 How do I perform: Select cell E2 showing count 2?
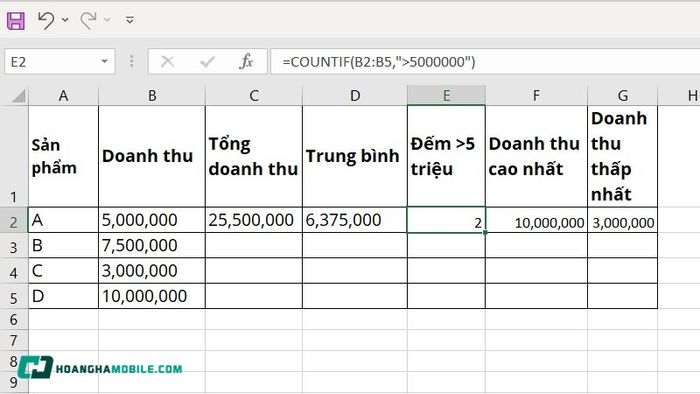[446, 220]
